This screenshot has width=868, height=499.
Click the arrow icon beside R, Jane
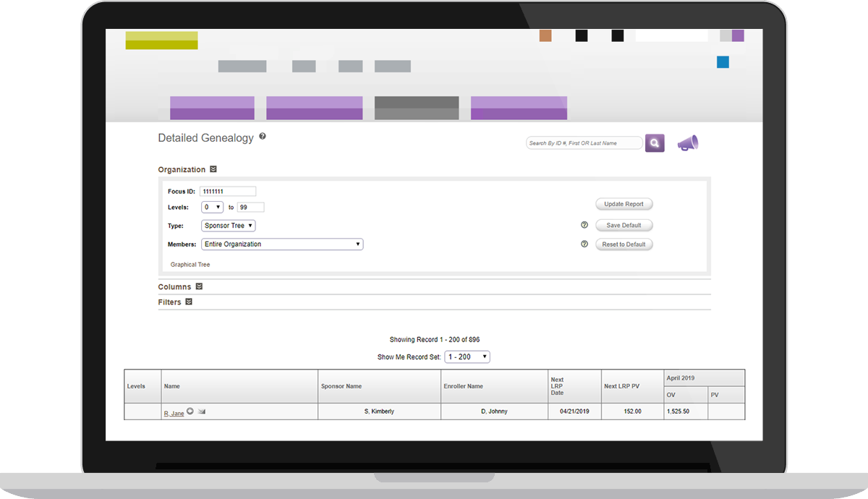click(190, 411)
